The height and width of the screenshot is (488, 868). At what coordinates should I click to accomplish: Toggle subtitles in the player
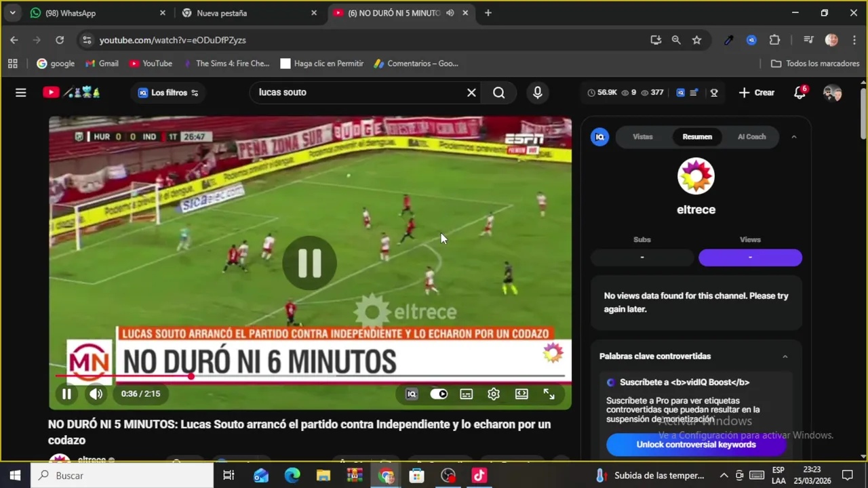[x=466, y=394]
